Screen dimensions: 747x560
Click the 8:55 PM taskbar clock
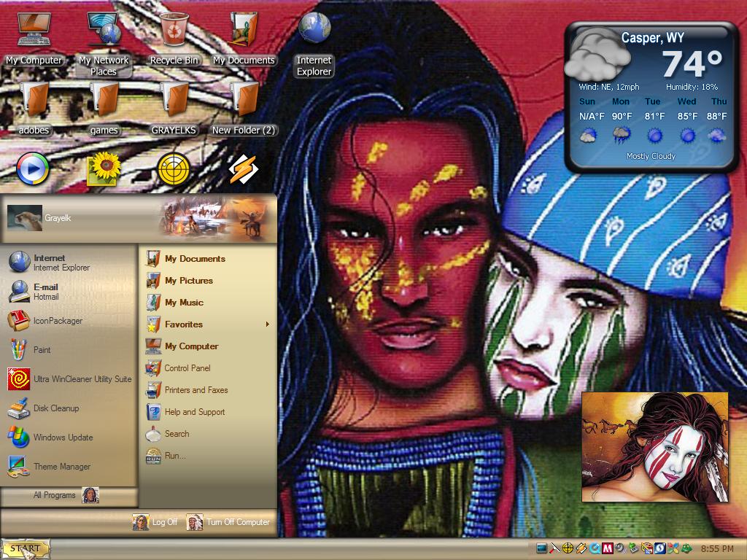(x=718, y=548)
